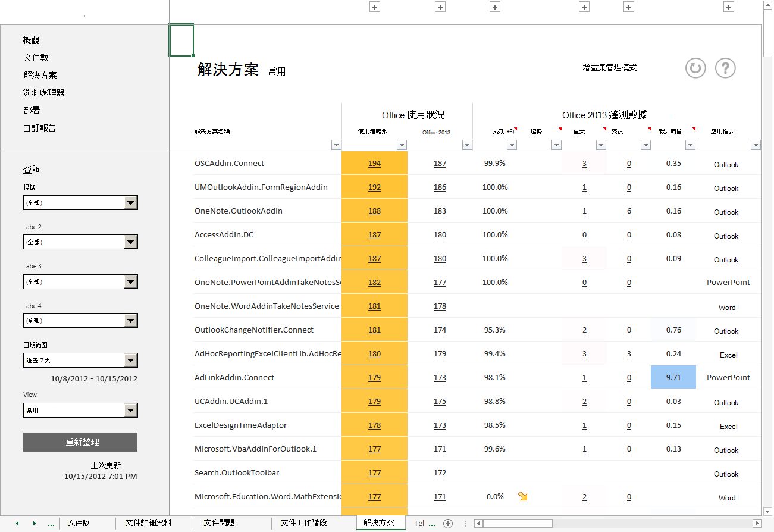Click highlighted load time 9.71 cell

[x=673, y=377]
